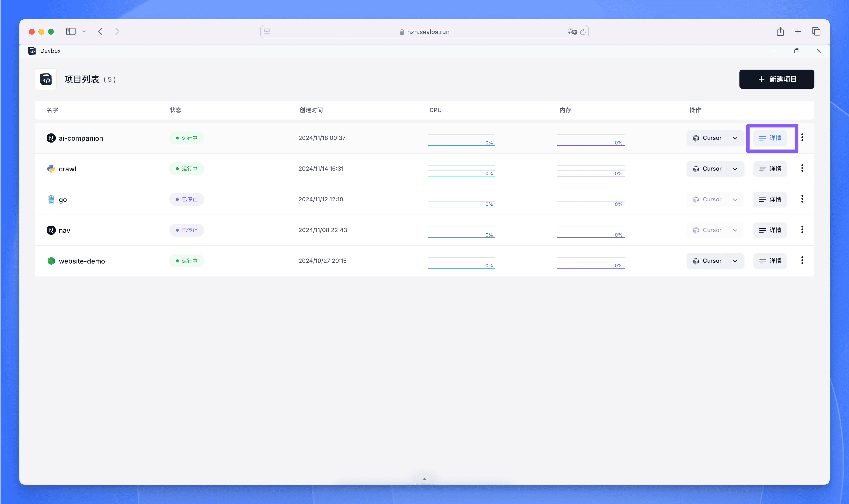This screenshot has height=504, width=849.
Task: Click the translate page icon in address bar
Action: coord(572,32)
